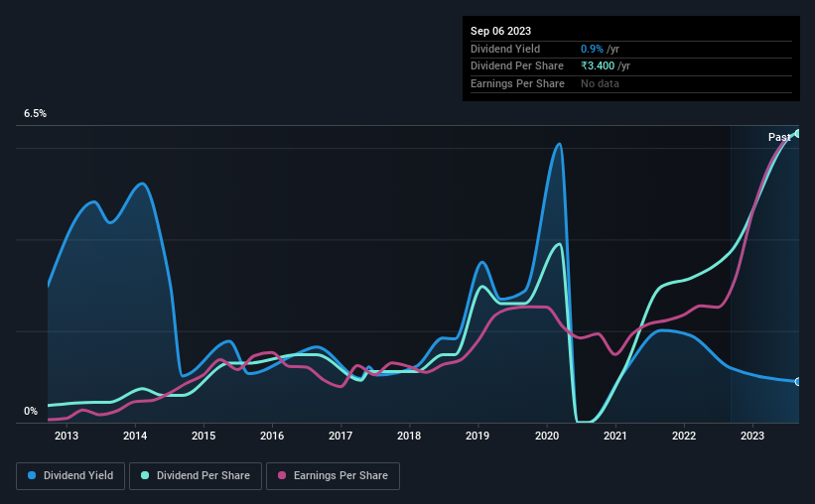
Task: Click the ₹3.400 dividend per share value
Action: click(x=598, y=66)
